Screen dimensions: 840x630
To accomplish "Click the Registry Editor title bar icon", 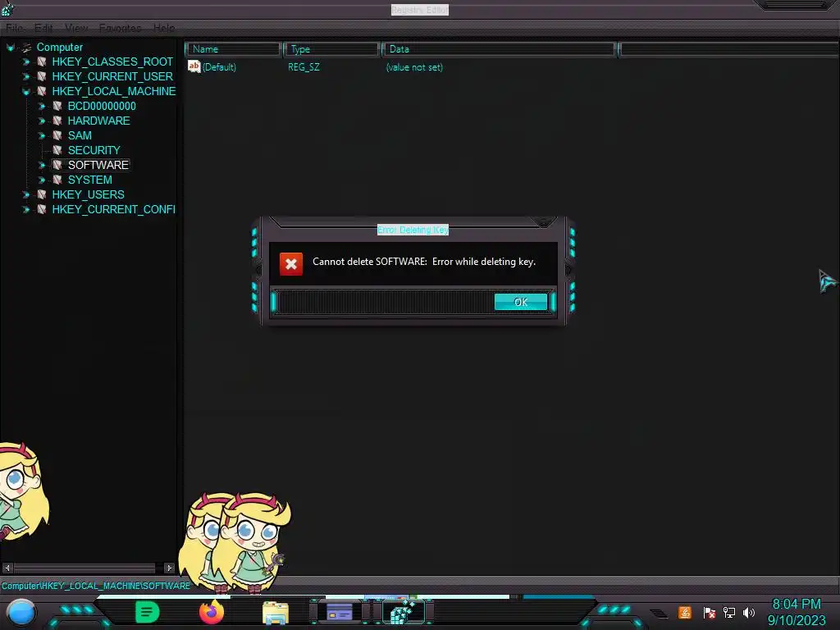I will [x=7, y=8].
